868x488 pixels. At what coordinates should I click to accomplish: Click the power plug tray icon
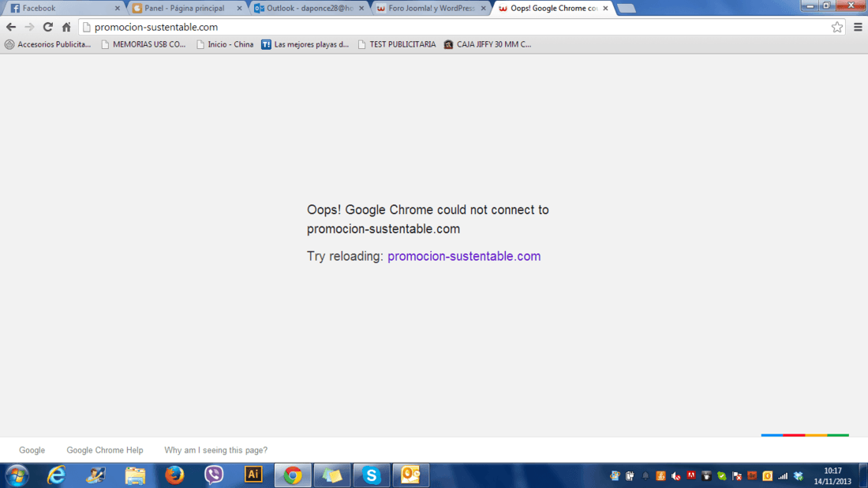click(x=630, y=476)
